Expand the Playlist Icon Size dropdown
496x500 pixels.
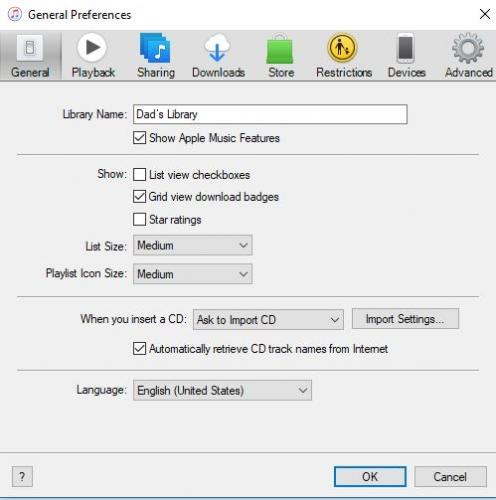coord(193,274)
